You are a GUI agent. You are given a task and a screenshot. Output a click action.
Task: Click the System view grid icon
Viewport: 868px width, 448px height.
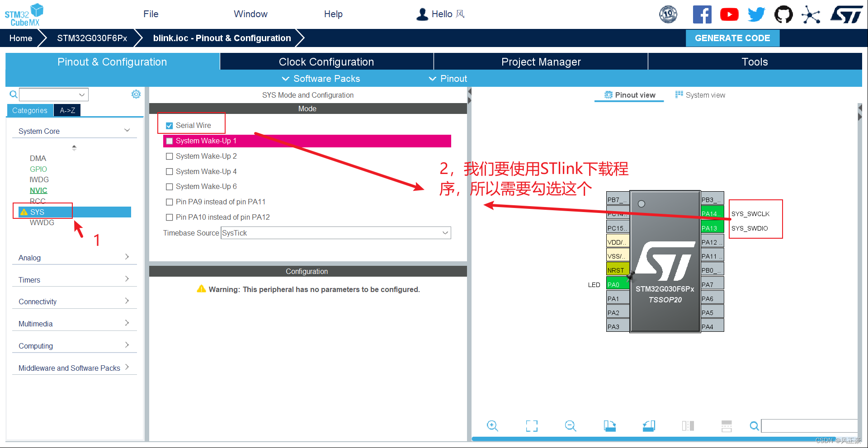click(679, 94)
